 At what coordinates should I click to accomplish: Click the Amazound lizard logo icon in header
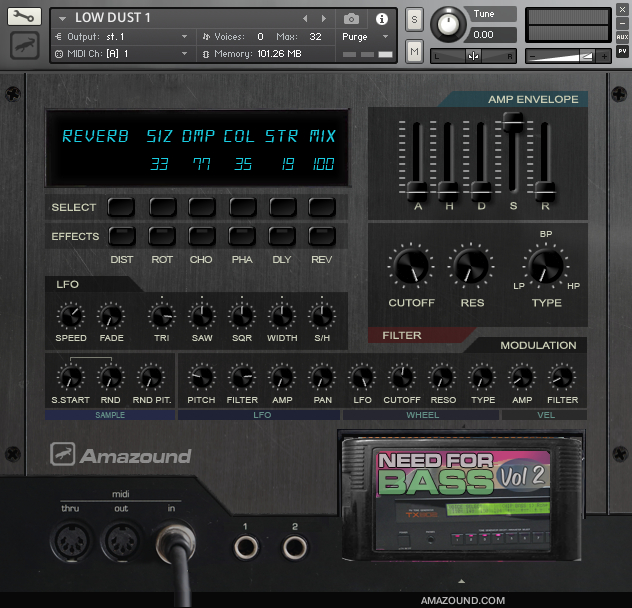pos(25,46)
